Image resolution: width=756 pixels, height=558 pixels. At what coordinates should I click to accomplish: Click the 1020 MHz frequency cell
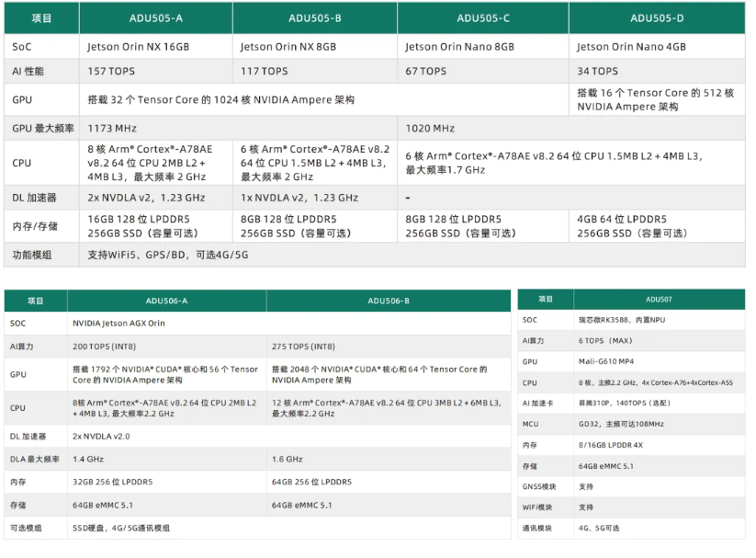coord(571,129)
